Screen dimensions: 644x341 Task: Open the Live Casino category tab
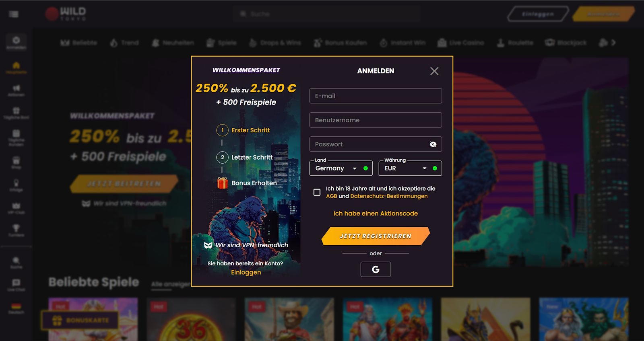pyautogui.click(x=461, y=43)
